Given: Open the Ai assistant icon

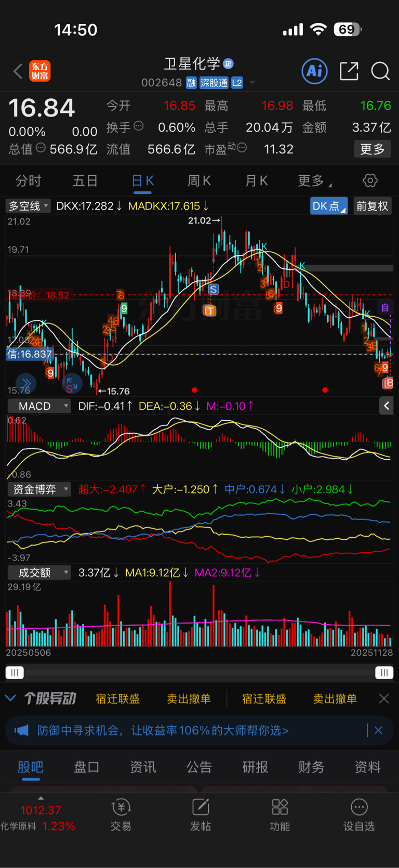Looking at the screenshot, I should 314,71.
